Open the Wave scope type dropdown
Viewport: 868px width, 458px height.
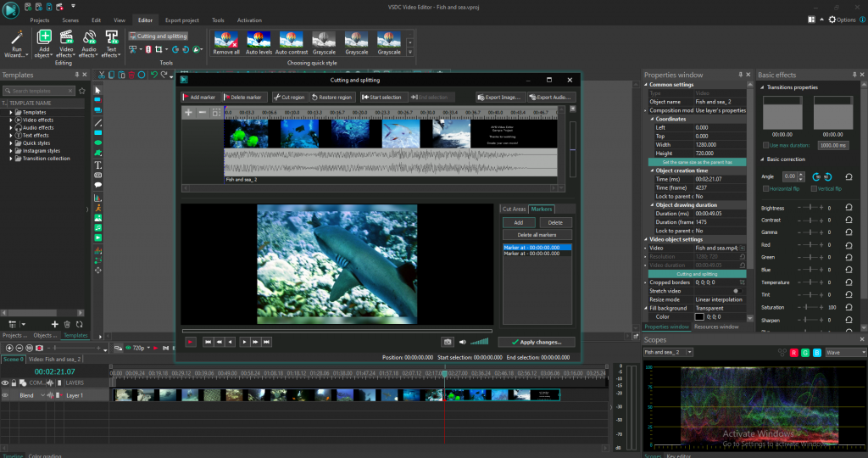point(844,352)
